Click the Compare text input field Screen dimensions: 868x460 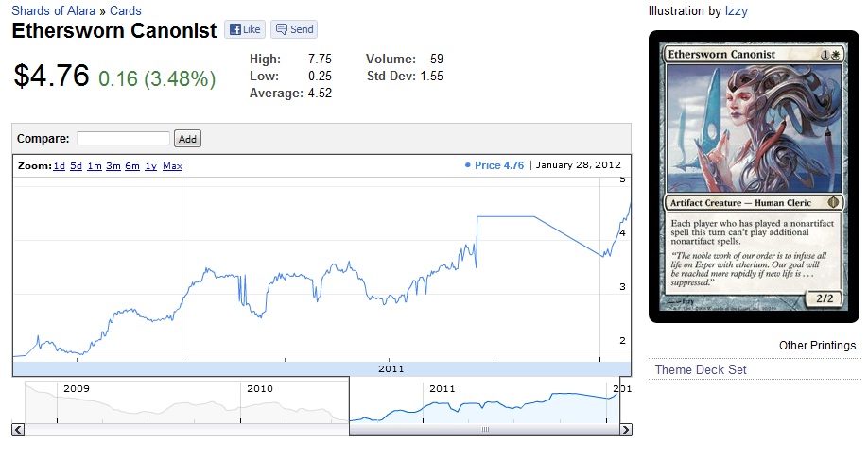(x=123, y=139)
